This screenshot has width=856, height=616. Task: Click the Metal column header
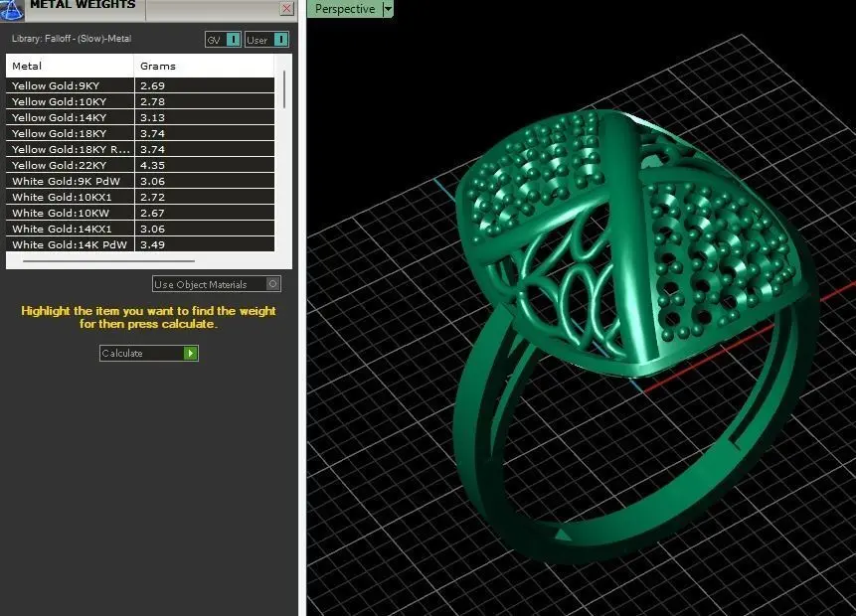(70, 66)
